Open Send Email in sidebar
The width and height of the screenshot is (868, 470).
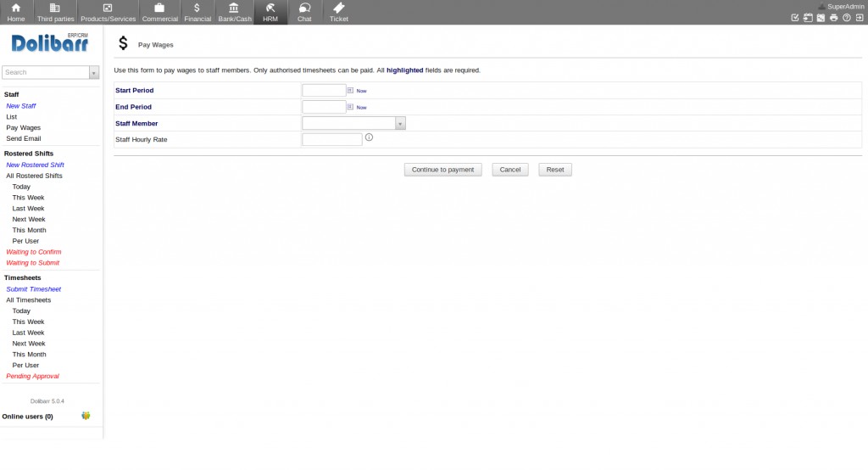coord(23,138)
